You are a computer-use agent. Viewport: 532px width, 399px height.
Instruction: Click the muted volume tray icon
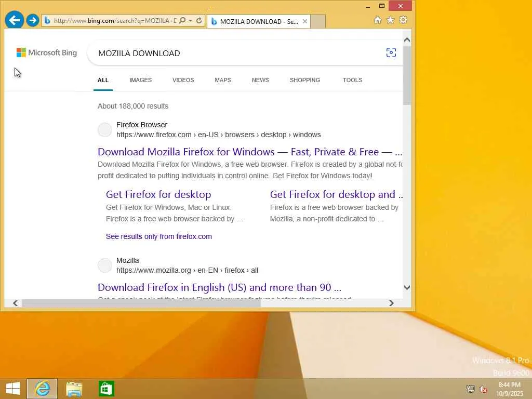click(483, 389)
